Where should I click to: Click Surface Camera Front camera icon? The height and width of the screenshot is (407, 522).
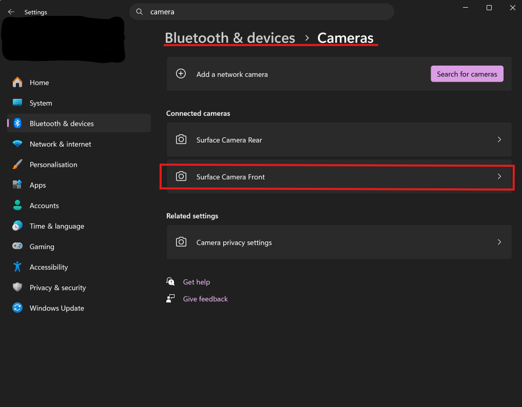coord(181,176)
